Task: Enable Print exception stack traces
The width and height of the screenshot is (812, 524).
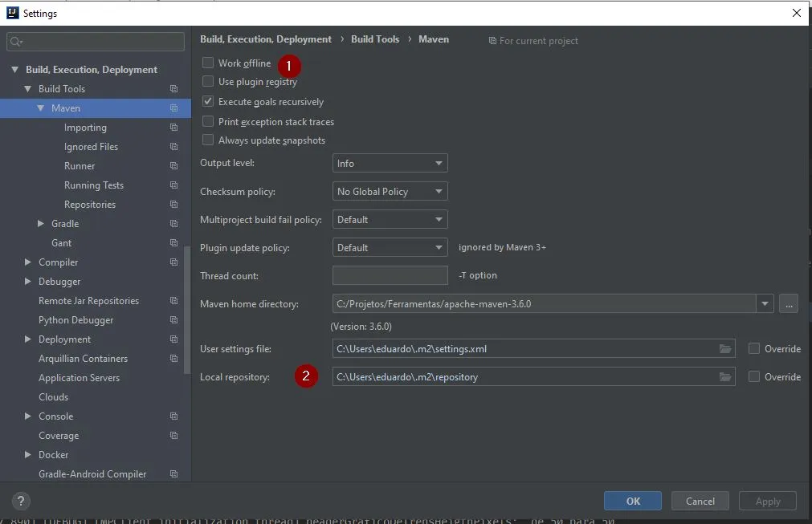Action: 208,121
